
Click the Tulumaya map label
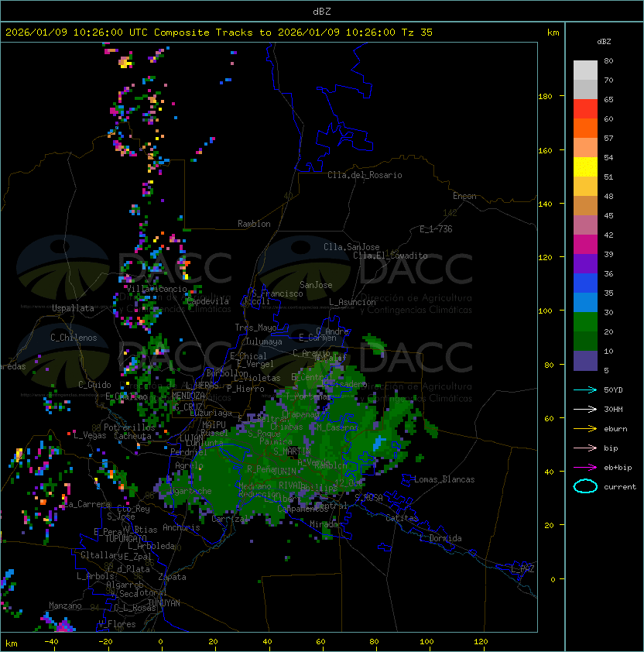pos(264,341)
